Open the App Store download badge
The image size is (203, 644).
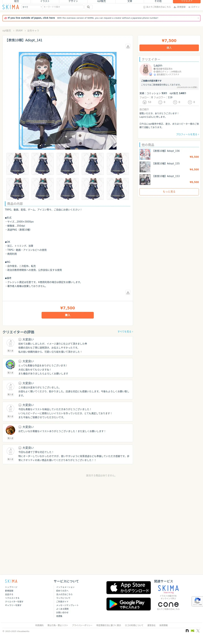point(128,587)
